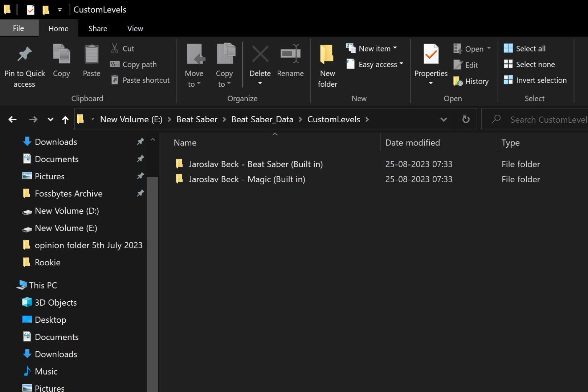The height and width of the screenshot is (392, 588).
Task: Open the Customize Quick Access Toolbar dropdown
Action: (x=60, y=10)
